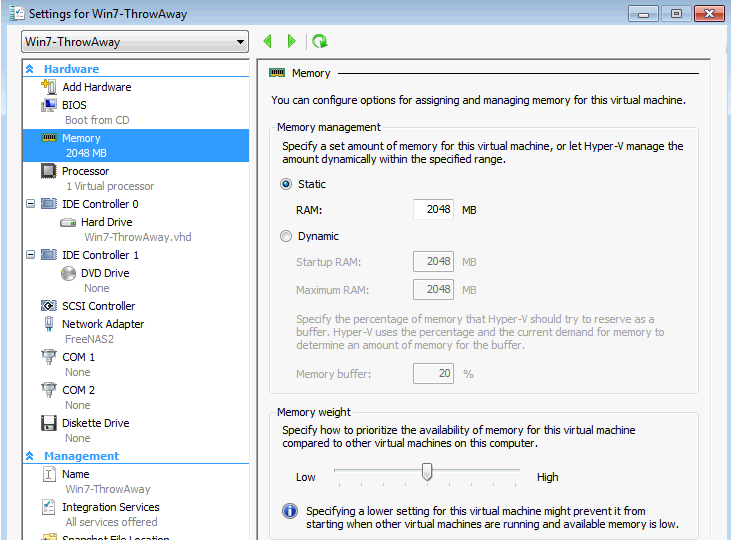Close the Settings window
The image size is (731, 540).
point(709,14)
